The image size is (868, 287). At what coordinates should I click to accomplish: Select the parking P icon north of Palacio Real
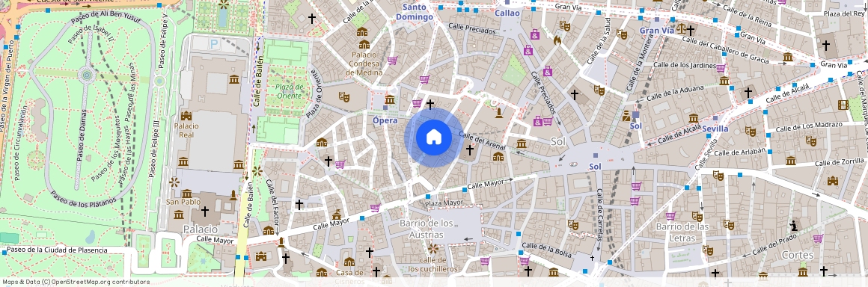pos(214,43)
